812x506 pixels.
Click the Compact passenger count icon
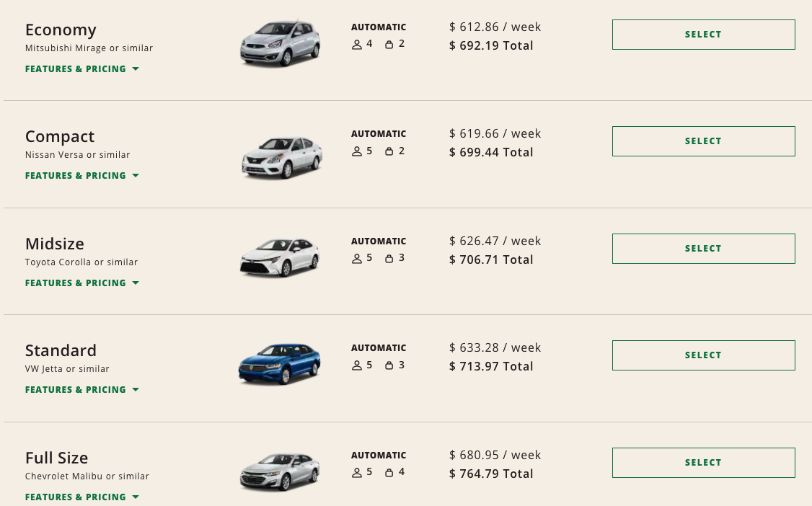(x=356, y=151)
